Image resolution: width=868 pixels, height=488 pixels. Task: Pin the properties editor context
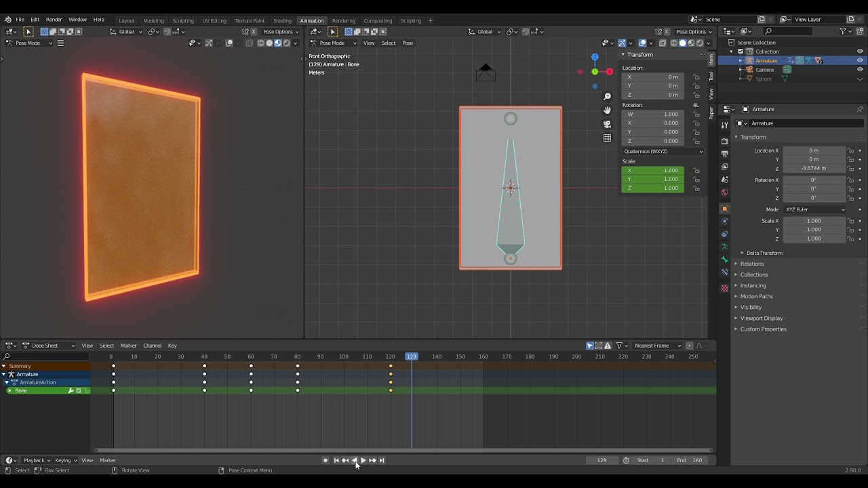click(x=860, y=109)
